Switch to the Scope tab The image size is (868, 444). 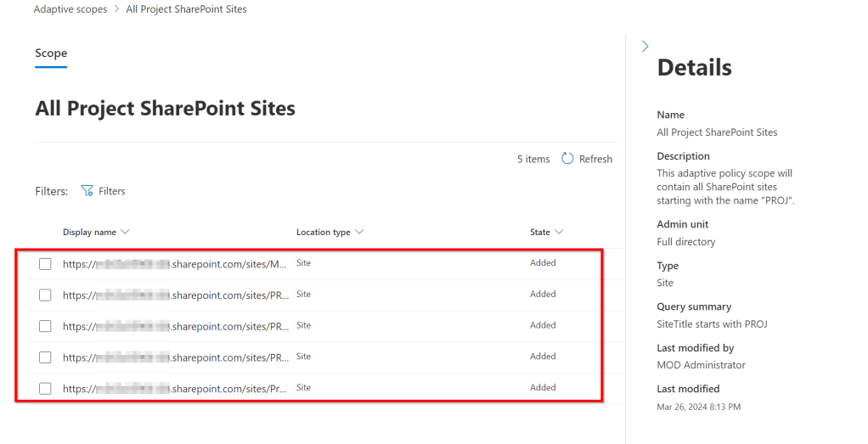(x=51, y=53)
